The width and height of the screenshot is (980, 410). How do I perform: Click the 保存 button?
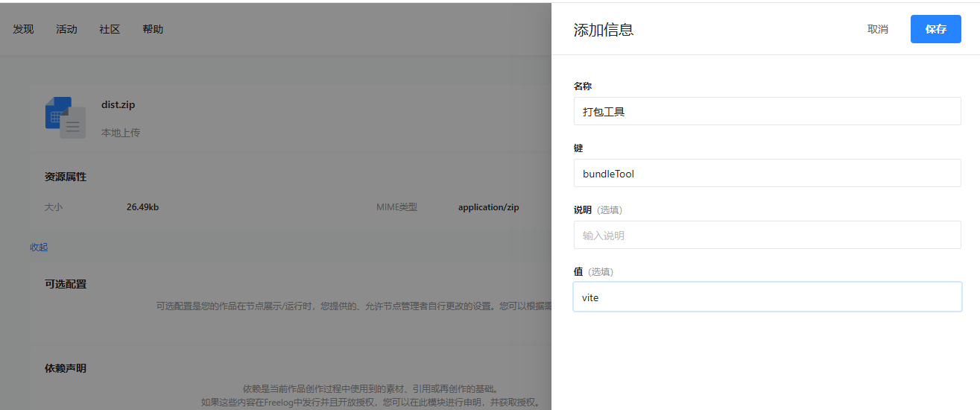coord(936,29)
